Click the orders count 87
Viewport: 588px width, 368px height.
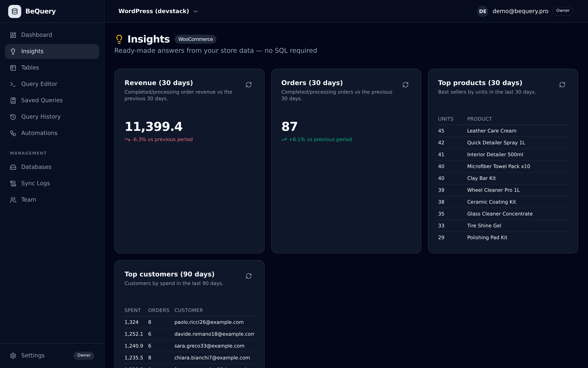click(x=289, y=127)
